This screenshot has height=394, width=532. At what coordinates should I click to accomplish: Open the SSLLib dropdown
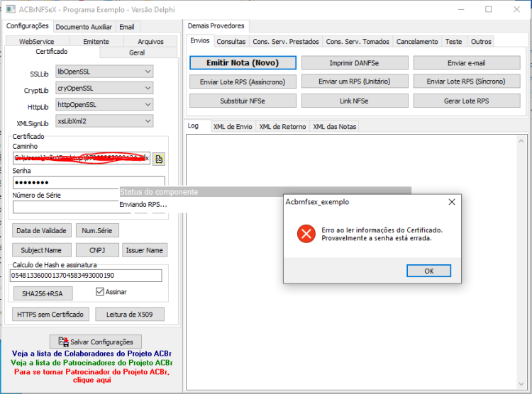pyautogui.click(x=104, y=72)
